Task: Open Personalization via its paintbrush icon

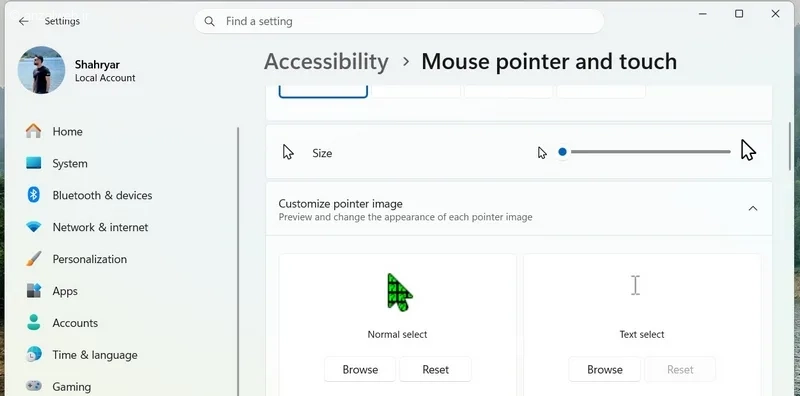Action: pos(34,259)
